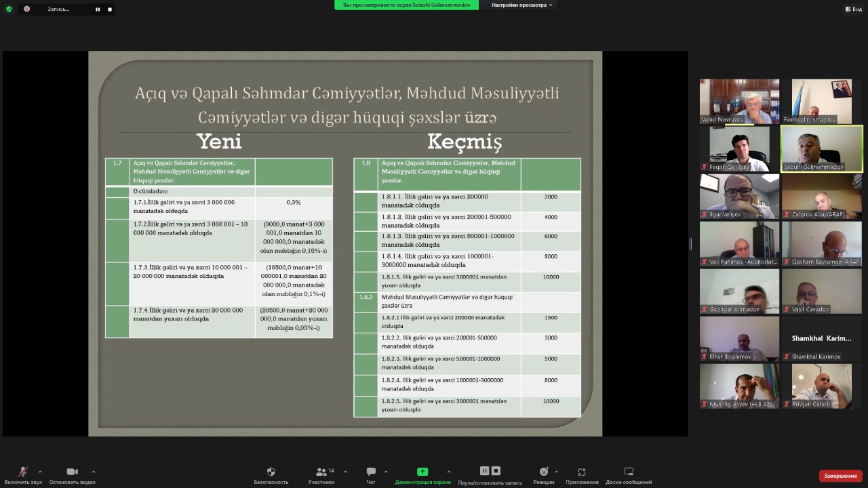
Task: Click the green Демонстрация экрана share icon
Action: point(422,472)
